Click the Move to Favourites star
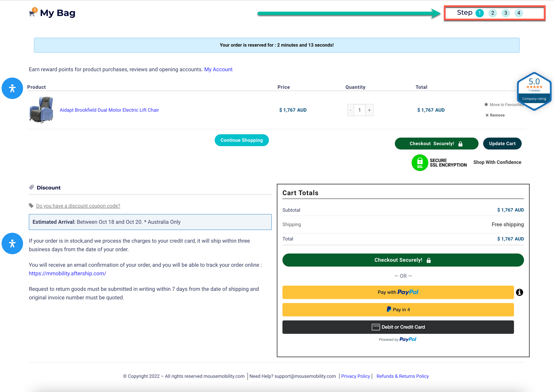The image size is (554, 392). click(x=486, y=104)
